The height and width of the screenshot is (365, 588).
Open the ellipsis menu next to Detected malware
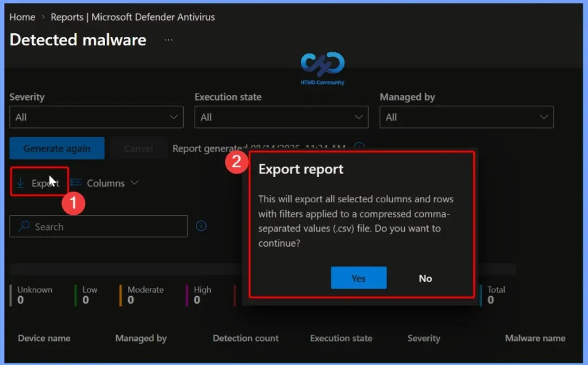(168, 40)
